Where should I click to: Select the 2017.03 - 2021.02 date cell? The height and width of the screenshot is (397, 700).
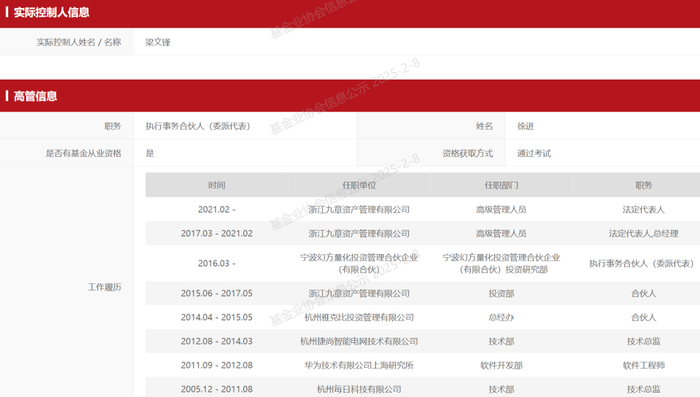(x=217, y=233)
